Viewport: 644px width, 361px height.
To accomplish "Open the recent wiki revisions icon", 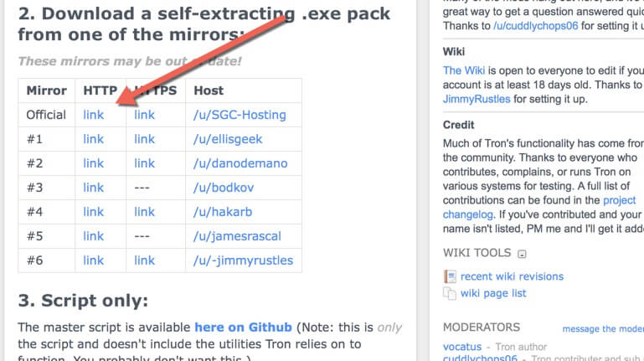I will 450,276.
